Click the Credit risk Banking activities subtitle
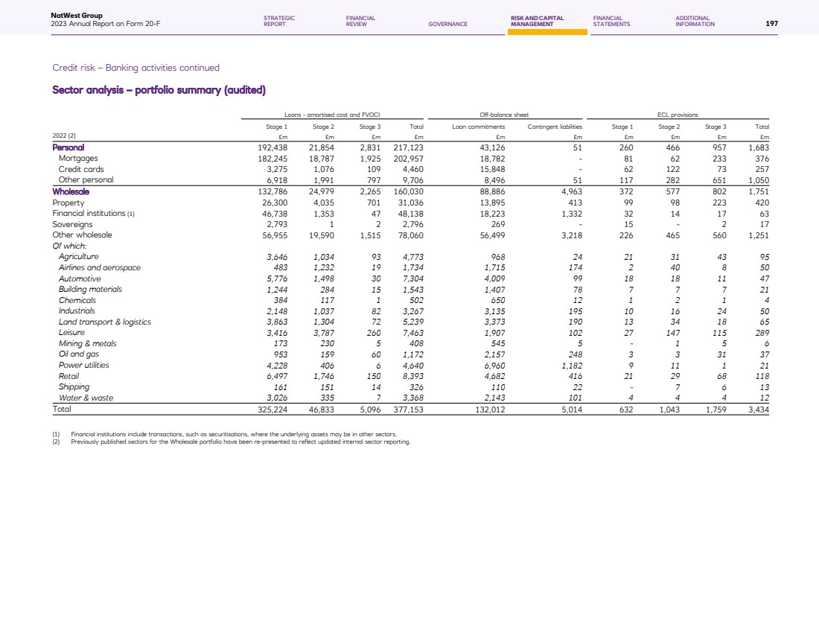819x644 pixels. 136,68
